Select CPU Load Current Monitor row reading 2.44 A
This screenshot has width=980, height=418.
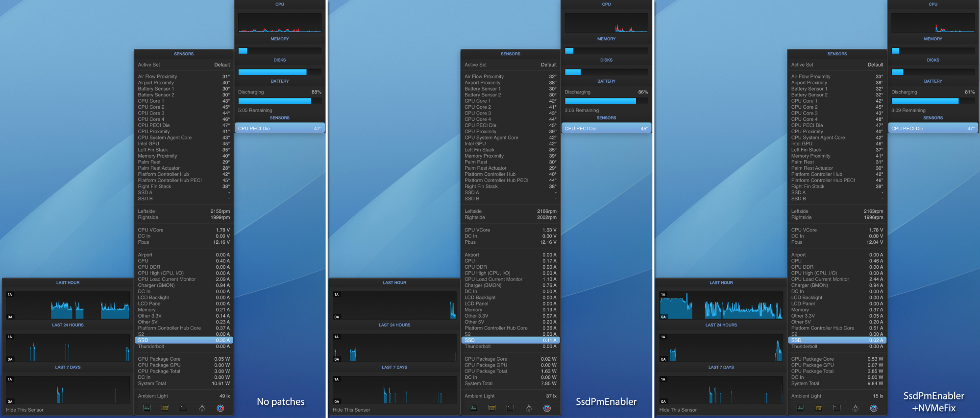pos(837,279)
